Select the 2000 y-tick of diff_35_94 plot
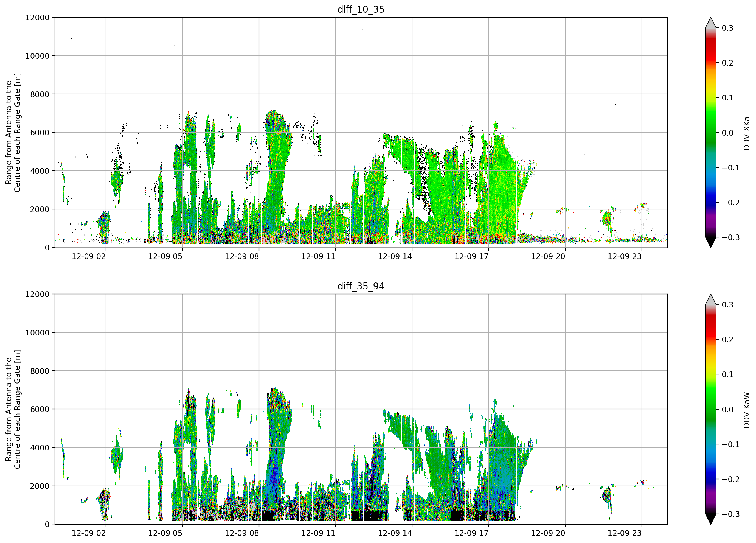 (40, 486)
